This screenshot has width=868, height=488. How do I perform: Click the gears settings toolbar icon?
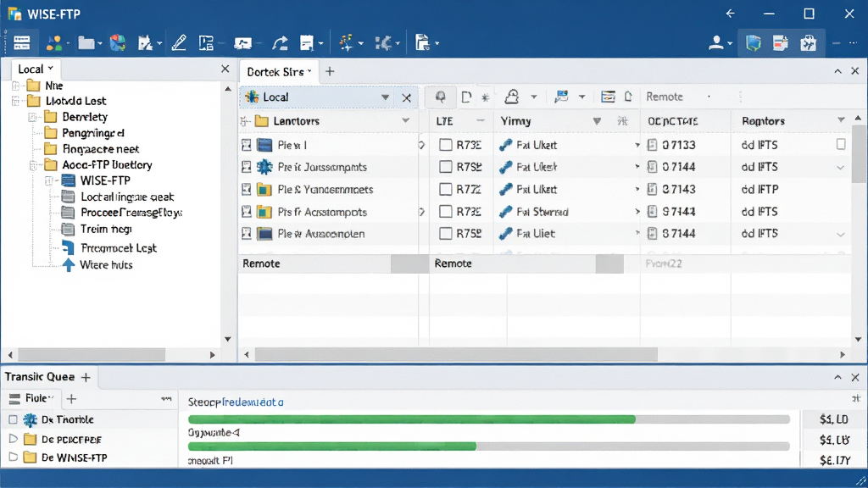(x=383, y=42)
